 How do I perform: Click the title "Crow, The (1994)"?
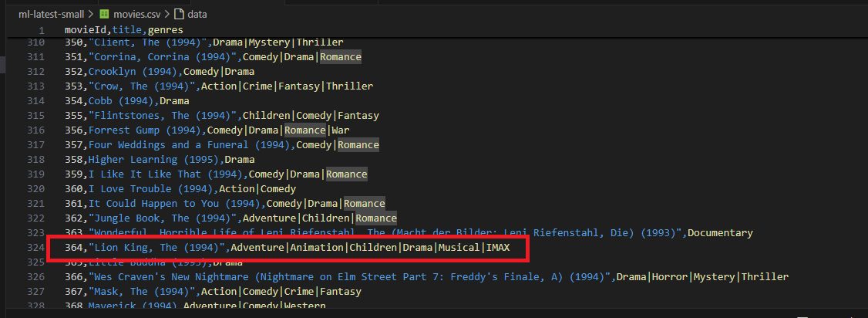pos(141,86)
